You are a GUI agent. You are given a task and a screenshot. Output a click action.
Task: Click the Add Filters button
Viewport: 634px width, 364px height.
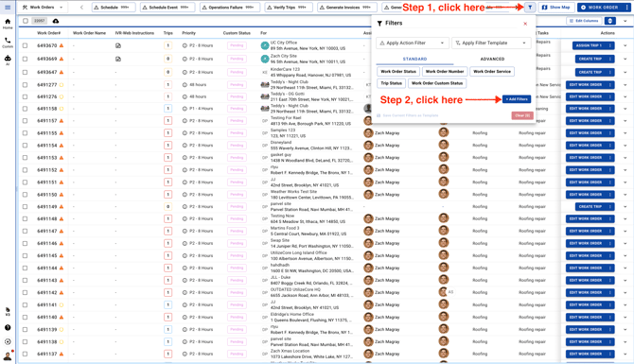point(517,99)
